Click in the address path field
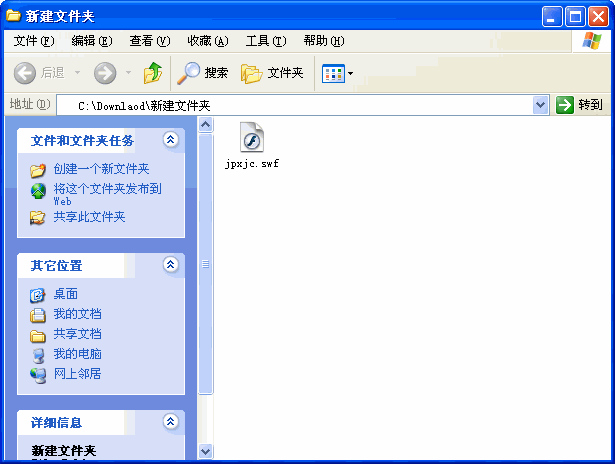 [x=295, y=106]
